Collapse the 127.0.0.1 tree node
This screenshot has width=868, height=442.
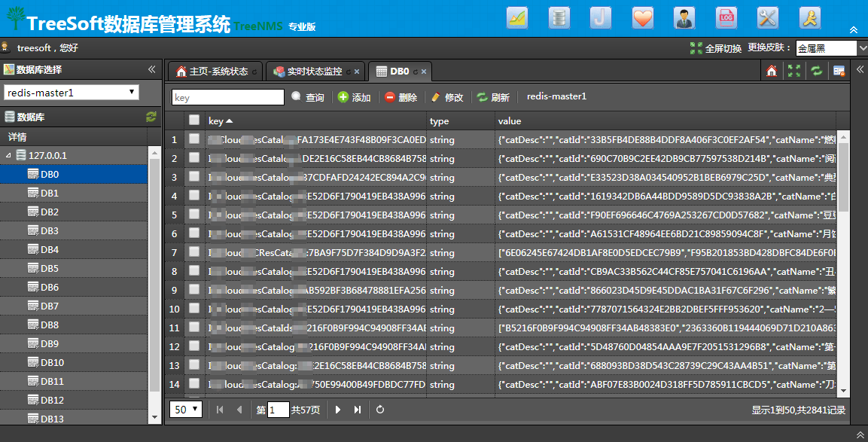(8, 155)
